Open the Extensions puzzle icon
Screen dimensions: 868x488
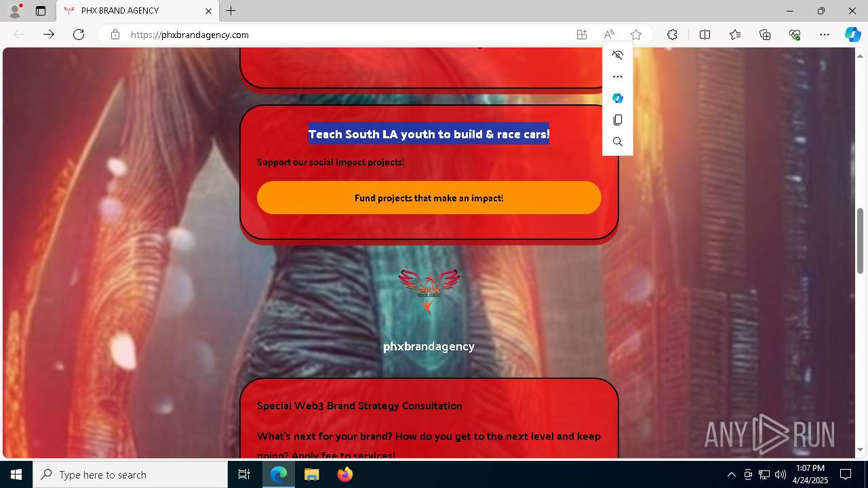(x=672, y=35)
